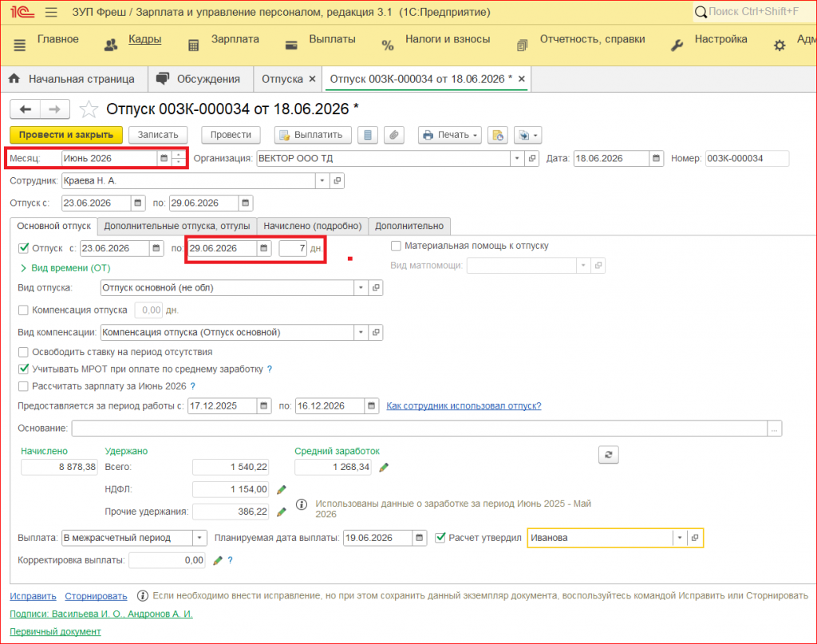Screen dimensions: 817x644
Task: Open the Вид отпуска dropdown list
Action: tap(361, 287)
